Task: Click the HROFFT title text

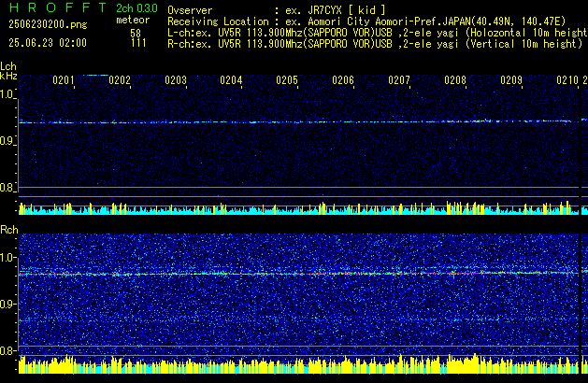Action: click(58, 7)
